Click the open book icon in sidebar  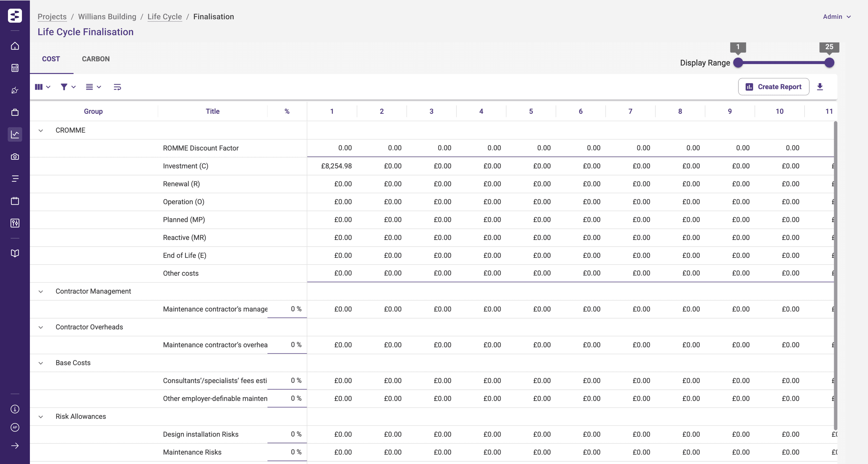click(15, 253)
